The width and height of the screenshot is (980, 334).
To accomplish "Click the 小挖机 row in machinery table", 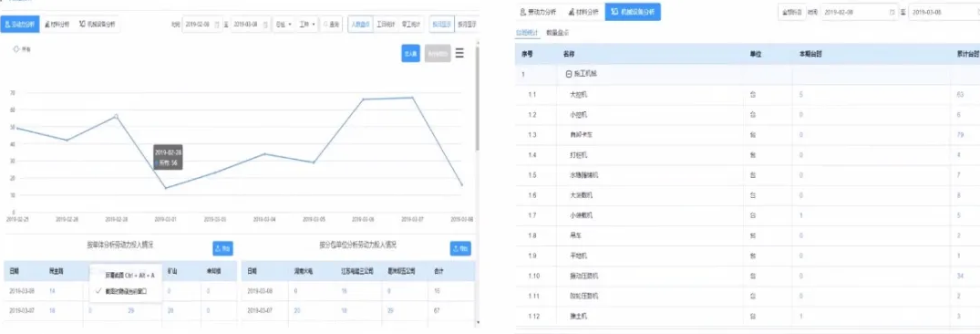I will (748, 114).
